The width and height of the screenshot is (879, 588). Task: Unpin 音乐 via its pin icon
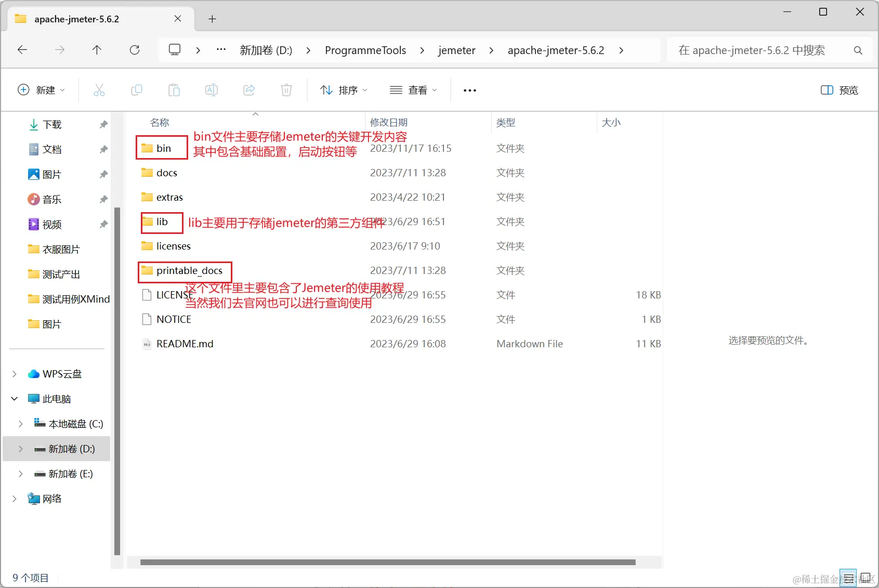(103, 199)
